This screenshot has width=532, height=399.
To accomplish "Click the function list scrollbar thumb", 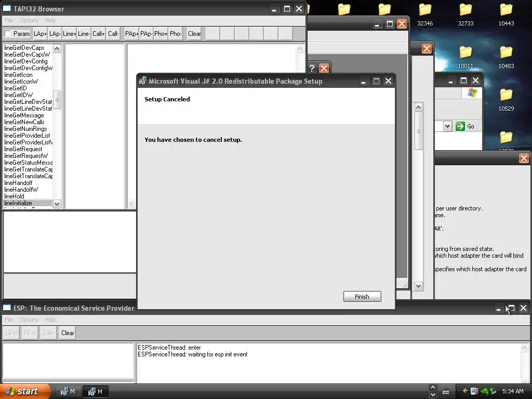I will pos(57,100).
